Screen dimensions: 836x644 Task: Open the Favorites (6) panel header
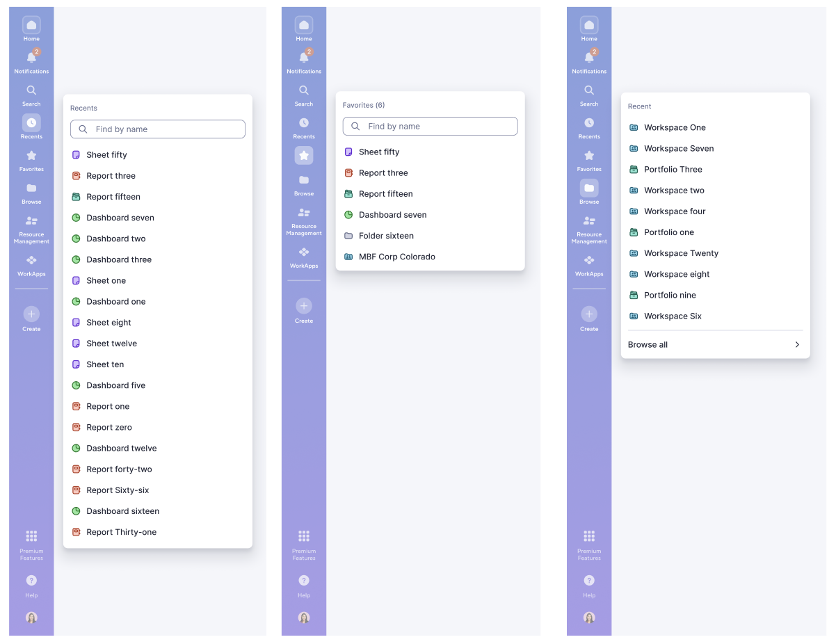(x=364, y=105)
